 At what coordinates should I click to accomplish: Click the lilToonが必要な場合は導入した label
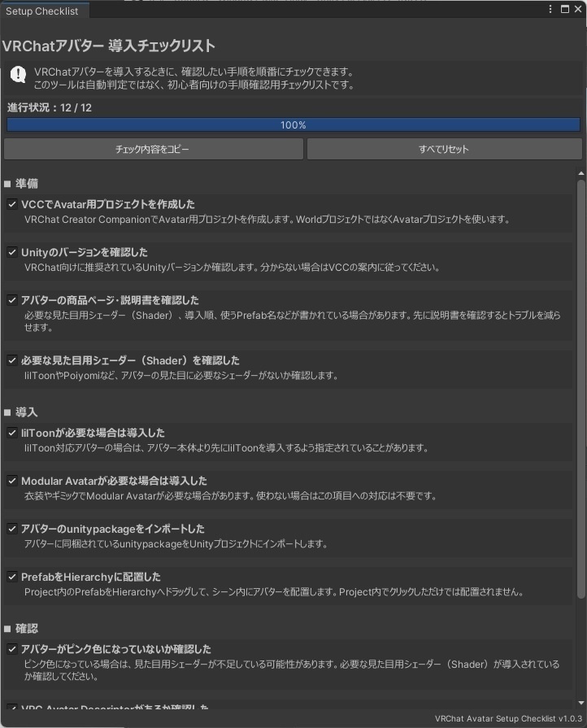[93, 433]
